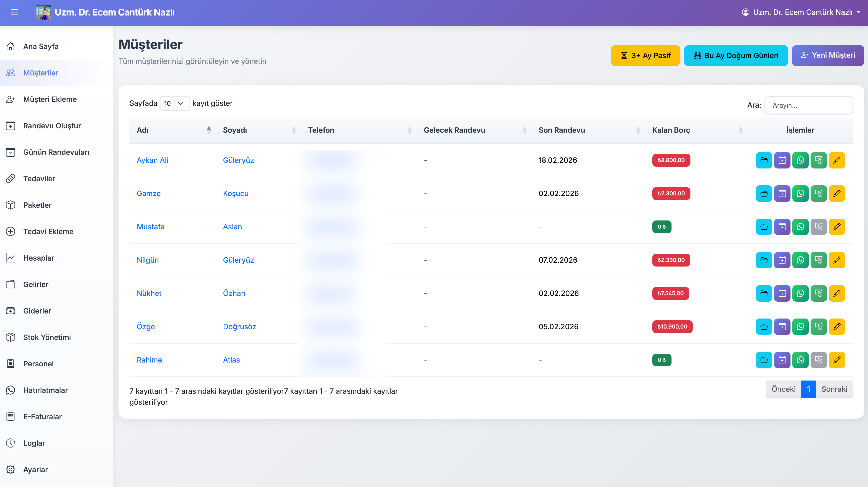Click the Yeni Müşteri button

pyautogui.click(x=828, y=55)
